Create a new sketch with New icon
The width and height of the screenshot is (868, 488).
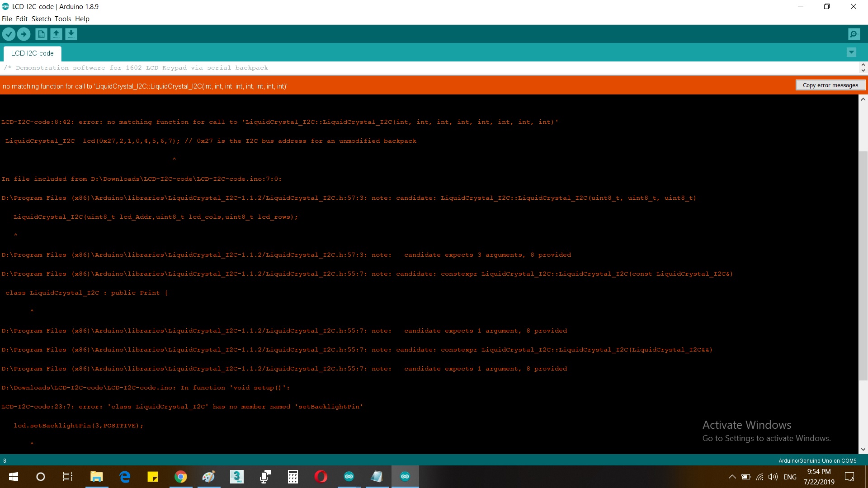click(x=41, y=34)
